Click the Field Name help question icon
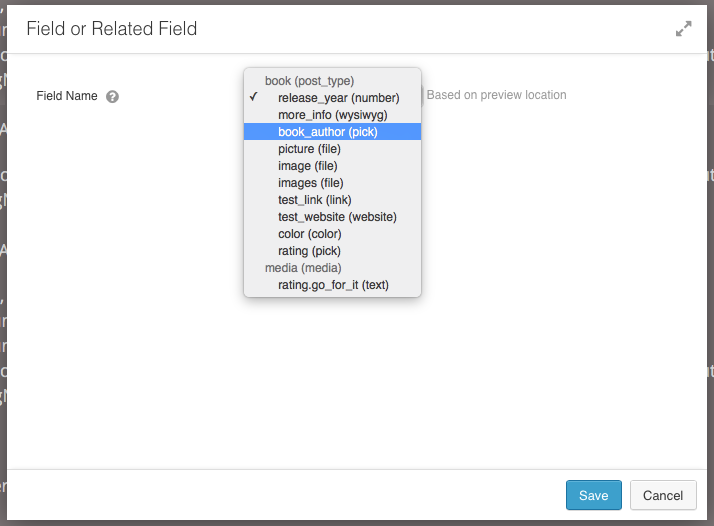This screenshot has height=526, width=714. tap(112, 97)
